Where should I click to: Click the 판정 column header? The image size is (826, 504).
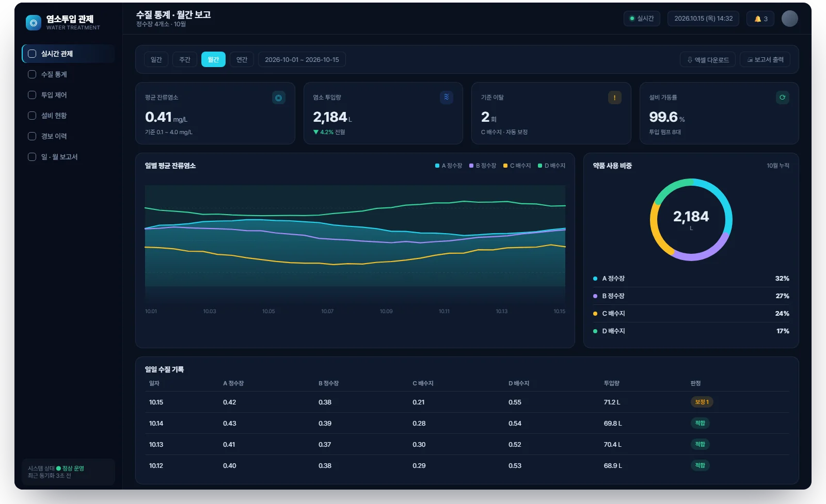[695, 383]
